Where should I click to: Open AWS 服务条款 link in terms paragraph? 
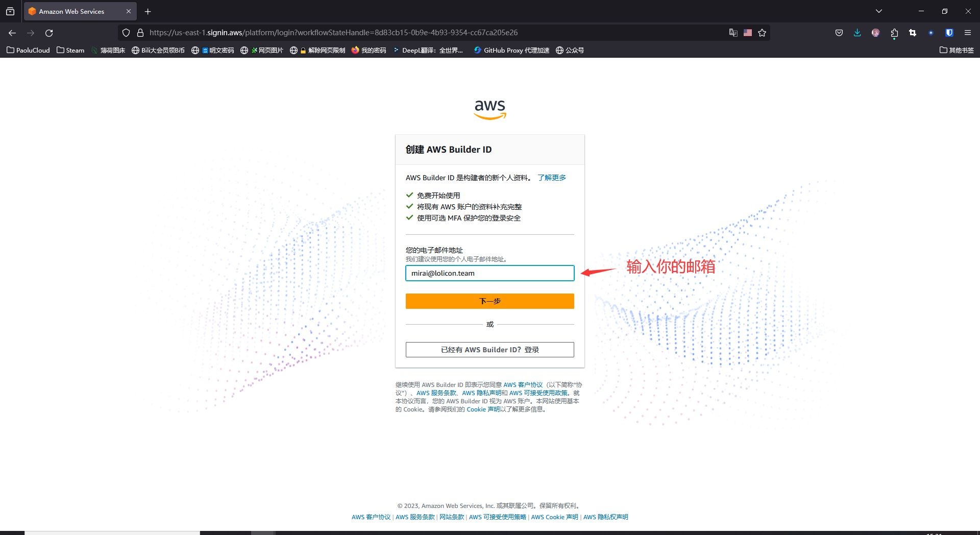436,393
